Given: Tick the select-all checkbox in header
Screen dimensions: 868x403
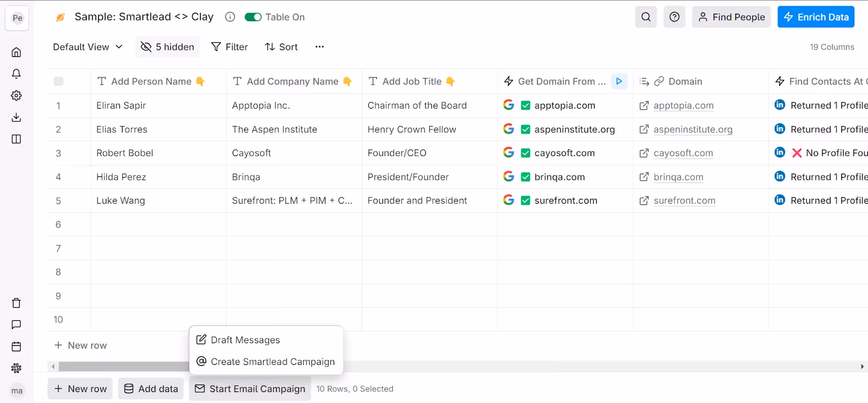Looking at the screenshot, I should point(59,81).
